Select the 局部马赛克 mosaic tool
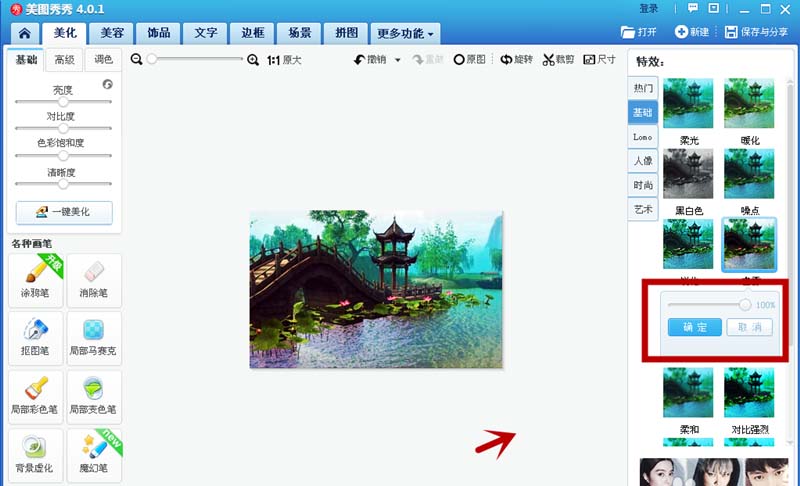Screen dimensions: 800x486 (94, 339)
